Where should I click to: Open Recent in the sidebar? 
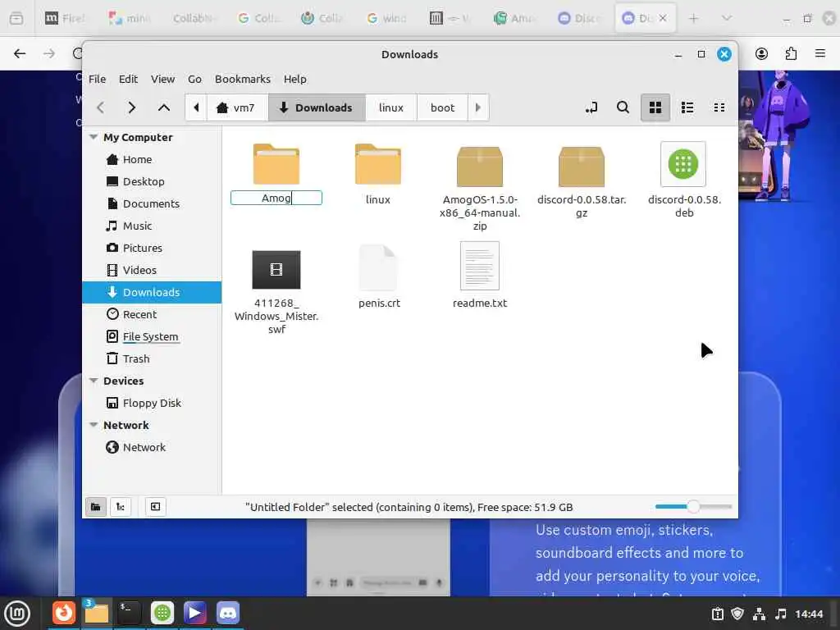tap(152, 314)
